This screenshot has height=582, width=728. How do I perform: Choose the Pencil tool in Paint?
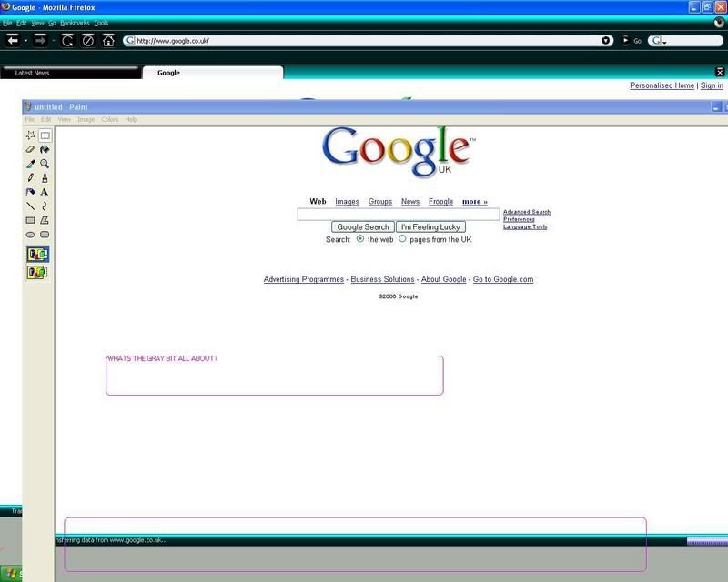31,177
